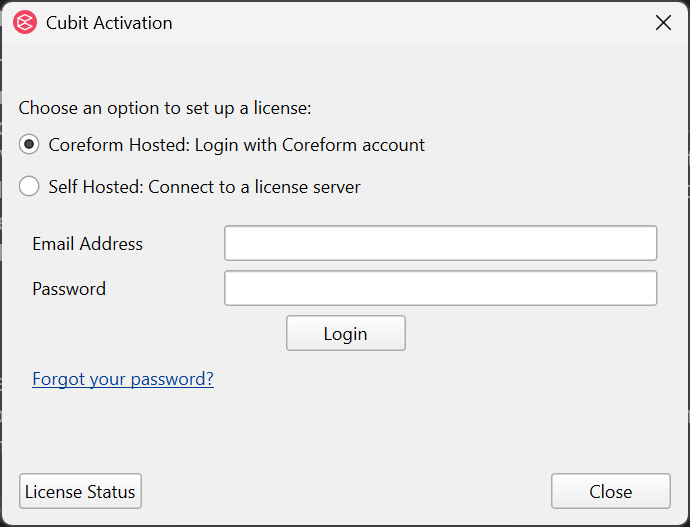Click the 'Password' field label
This screenshot has height=527, width=690.
69,289
